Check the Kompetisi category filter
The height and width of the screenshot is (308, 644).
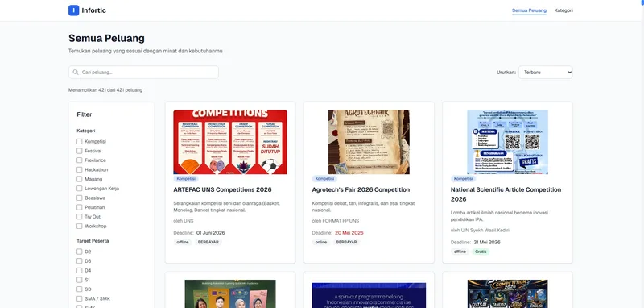pyautogui.click(x=79, y=141)
